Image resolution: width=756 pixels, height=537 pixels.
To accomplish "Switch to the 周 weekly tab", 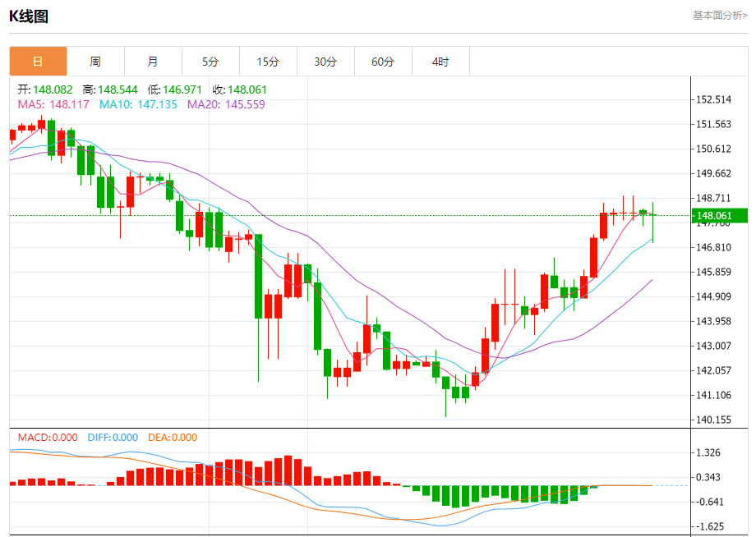I will pyautogui.click(x=95, y=62).
